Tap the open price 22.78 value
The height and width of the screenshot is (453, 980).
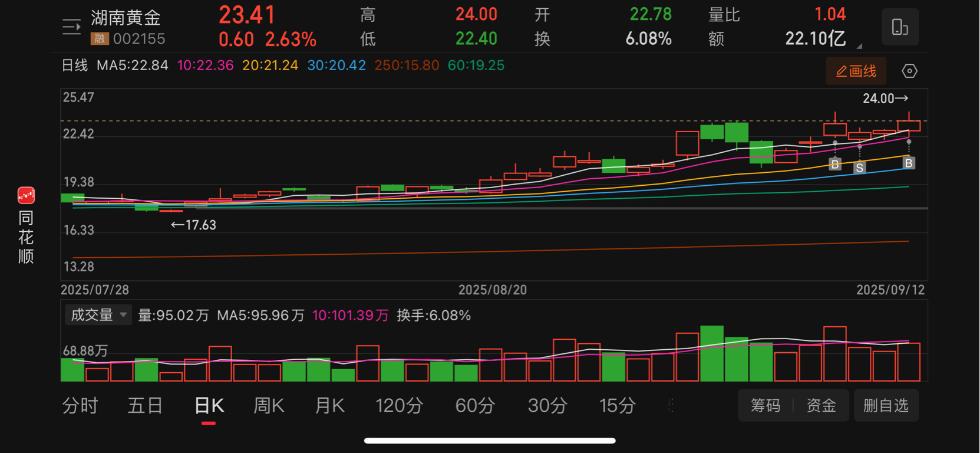pyautogui.click(x=651, y=14)
